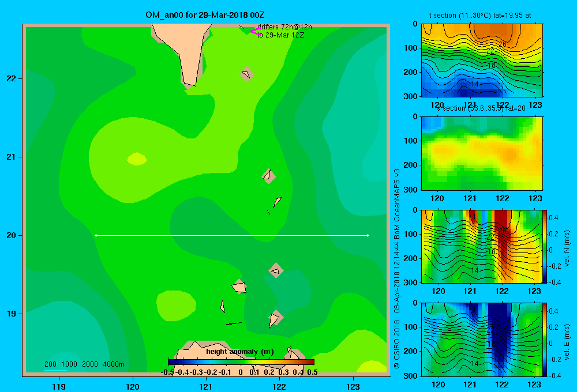
Task: Click the island just above 20.5 latitude near longitude 122
Action: (x=269, y=176)
